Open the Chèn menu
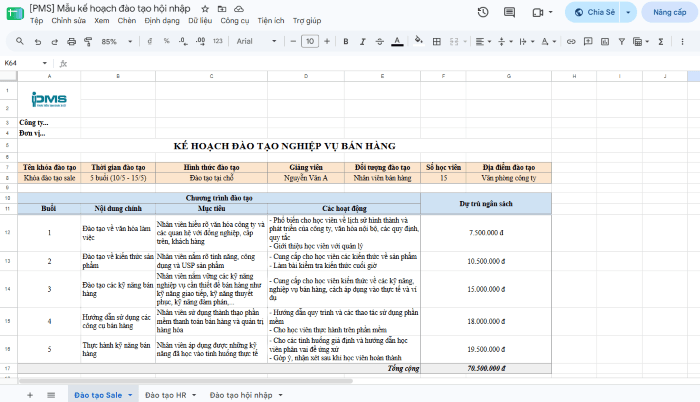 pos(127,21)
